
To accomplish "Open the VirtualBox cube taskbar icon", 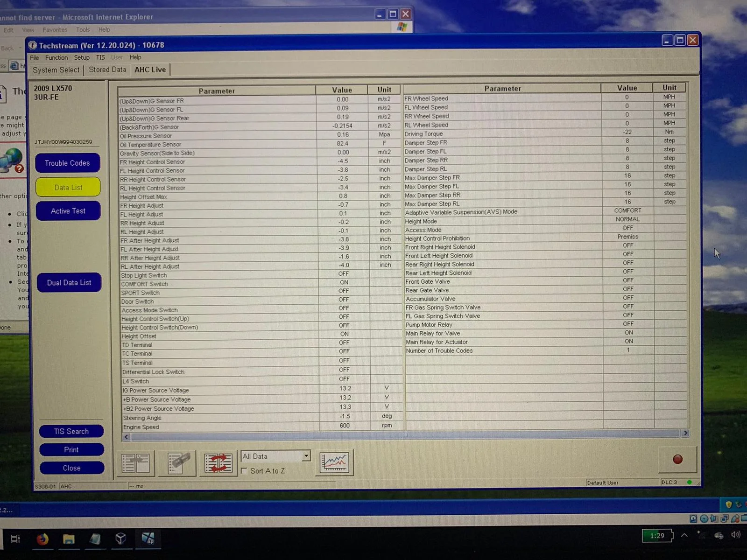I will pos(120,539).
